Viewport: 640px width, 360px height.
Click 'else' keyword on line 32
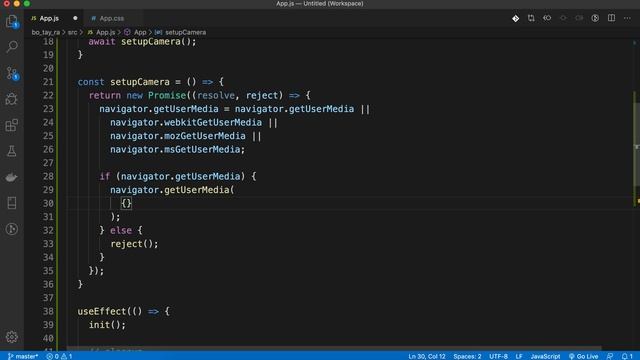pos(121,231)
